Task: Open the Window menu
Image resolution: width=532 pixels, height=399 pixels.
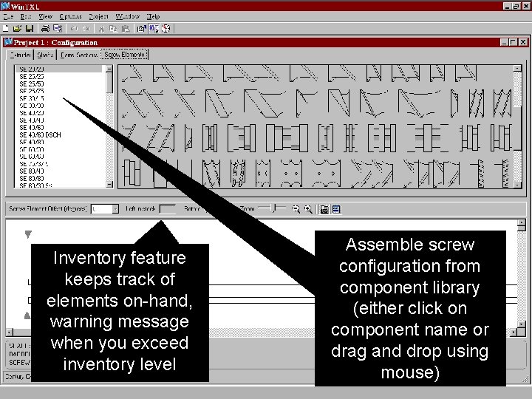Action: click(128, 16)
